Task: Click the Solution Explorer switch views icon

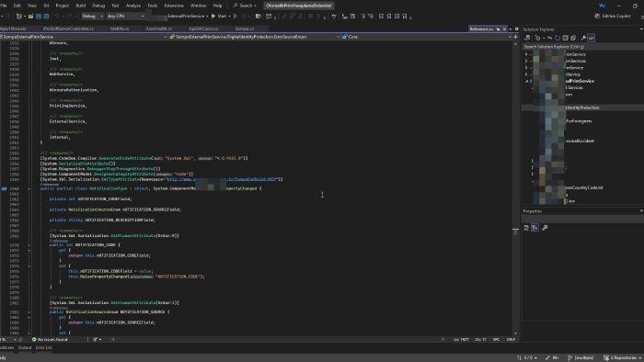Action: [x=527, y=38]
